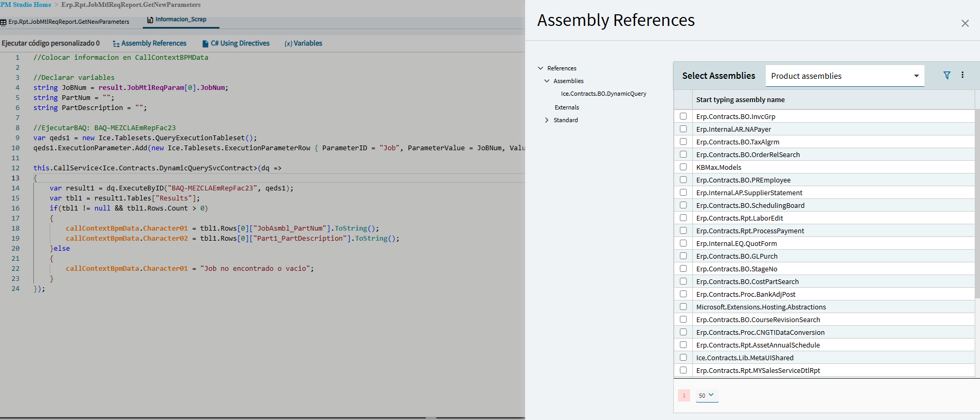Collapse the Assemblies tree node
The height and width of the screenshot is (420, 980).
547,81
